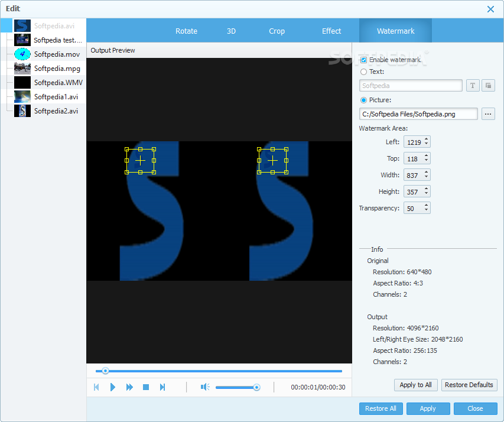
Task: Select the Text watermark radio button
Action: tap(363, 72)
